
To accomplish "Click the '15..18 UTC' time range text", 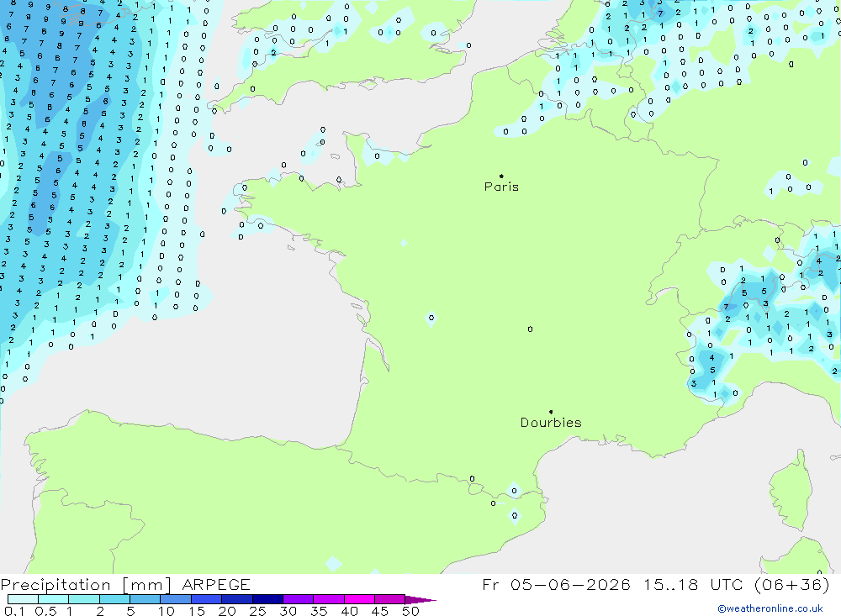I will [693, 584].
